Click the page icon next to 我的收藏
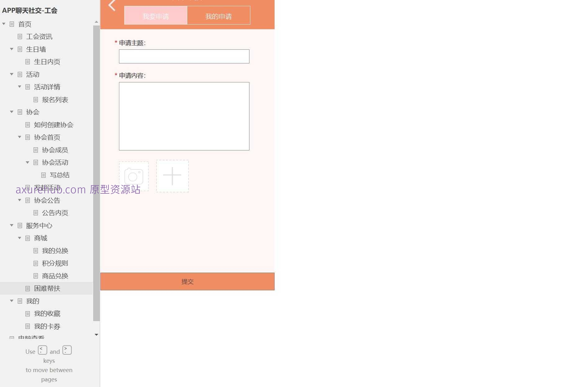The image size is (588, 387). pyautogui.click(x=27, y=314)
